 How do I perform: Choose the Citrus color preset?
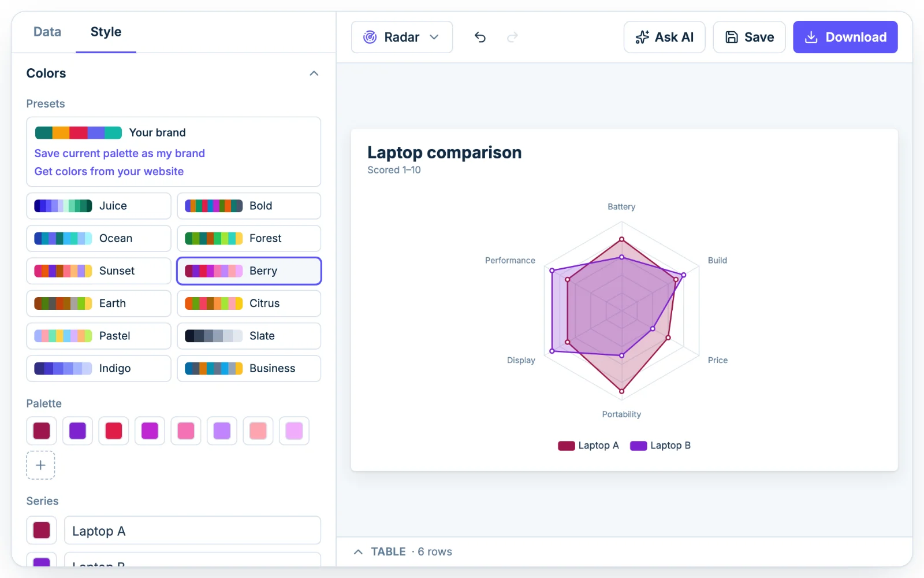(249, 303)
